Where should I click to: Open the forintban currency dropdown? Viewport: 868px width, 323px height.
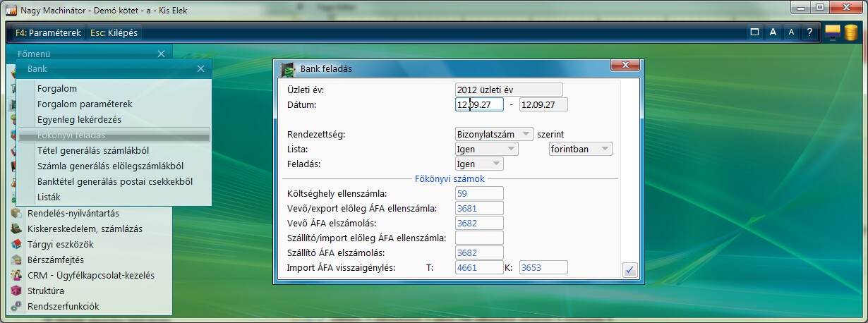(581, 149)
